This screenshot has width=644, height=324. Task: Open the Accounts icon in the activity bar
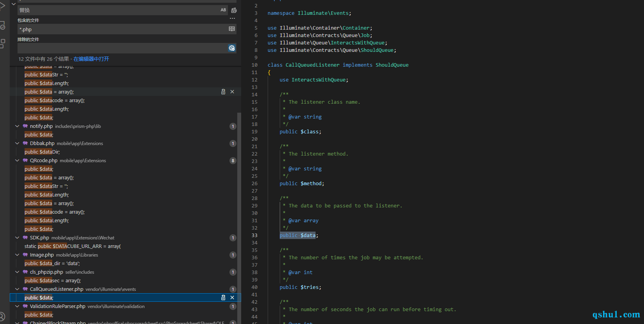click(x=2, y=317)
